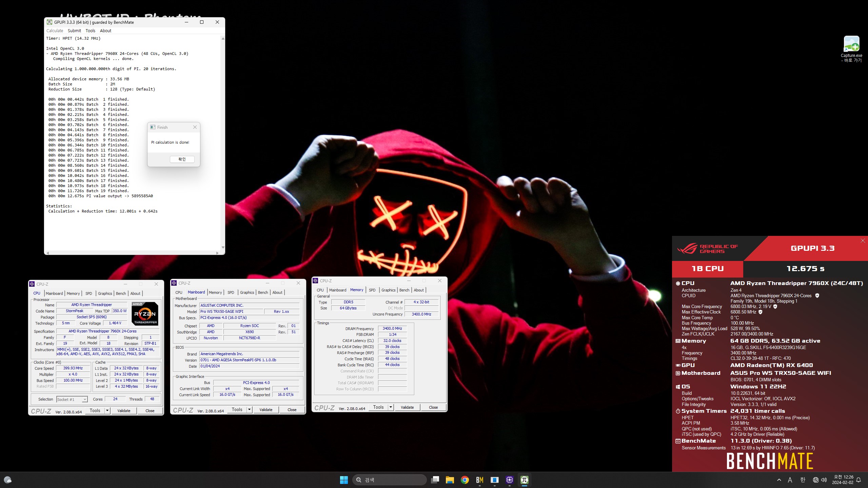Open CPU tab in Mainboard CPU-Z window
The height and width of the screenshot is (488, 868).
click(x=179, y=292)
